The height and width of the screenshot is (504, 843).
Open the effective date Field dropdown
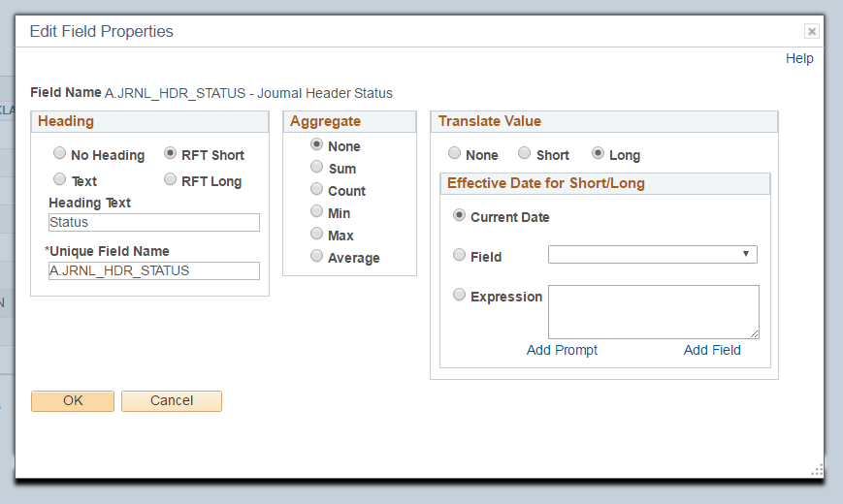(x=653, y=255)
